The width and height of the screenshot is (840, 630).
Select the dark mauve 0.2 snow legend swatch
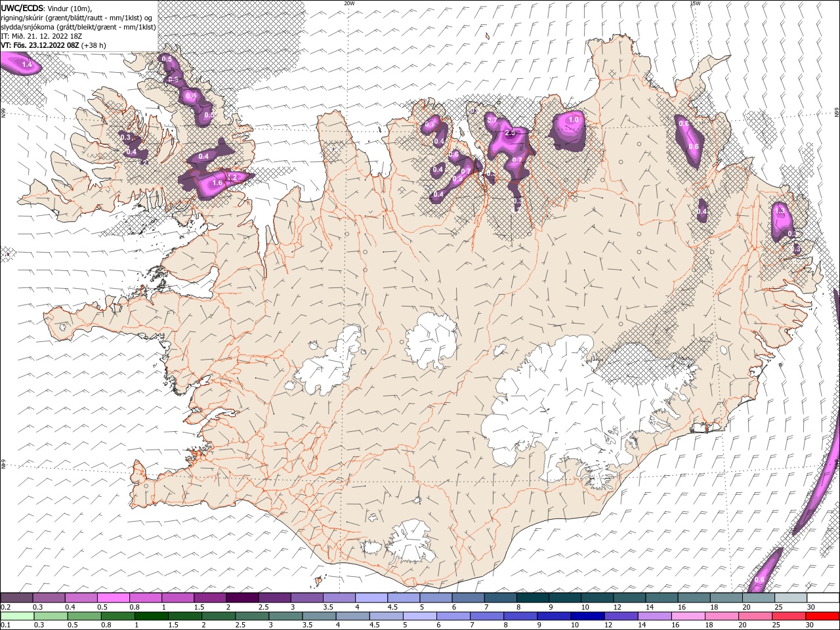pos(17,597)
